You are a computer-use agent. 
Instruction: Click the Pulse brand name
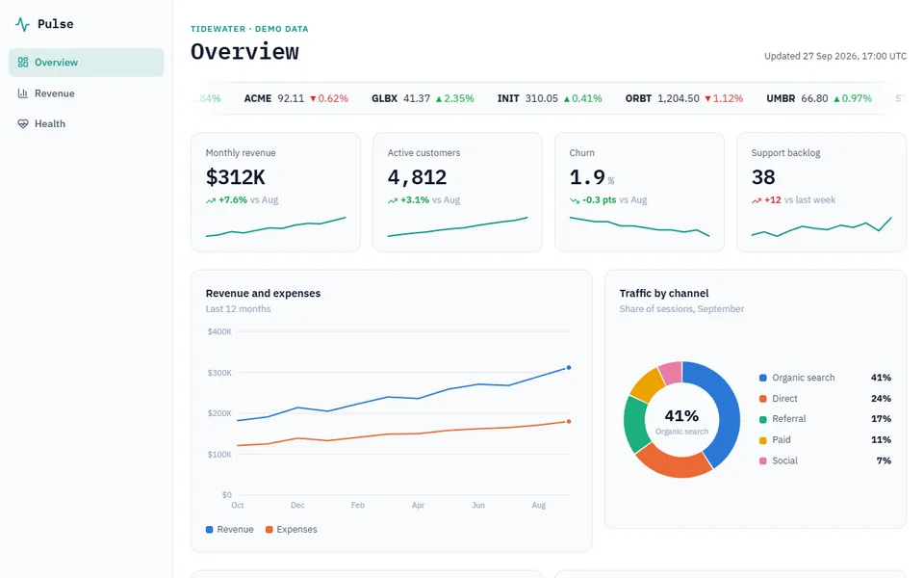tap(56, 24)
